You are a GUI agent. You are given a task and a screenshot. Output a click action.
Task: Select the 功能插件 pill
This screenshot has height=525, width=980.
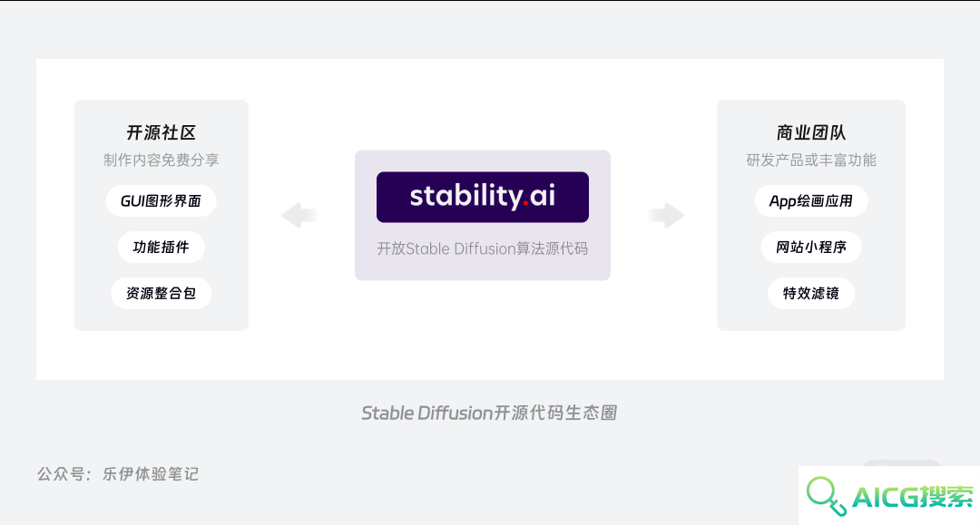tap(162, 248)
